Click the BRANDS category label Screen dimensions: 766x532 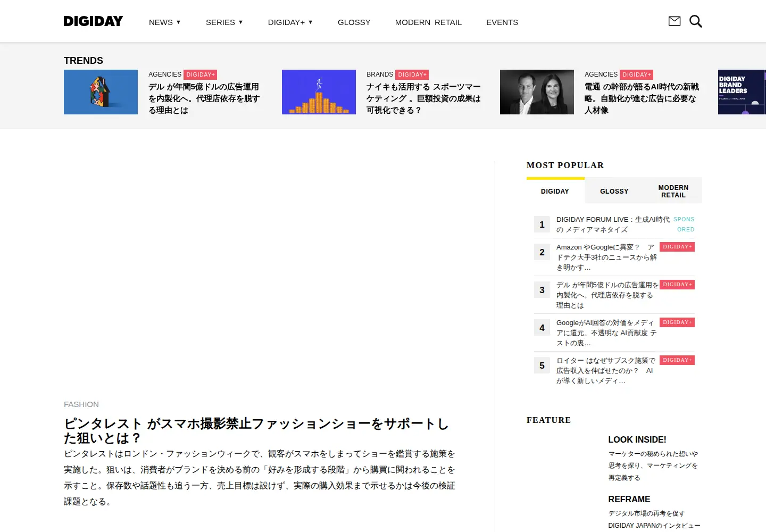pyautogui.click(x=380, y=74)
